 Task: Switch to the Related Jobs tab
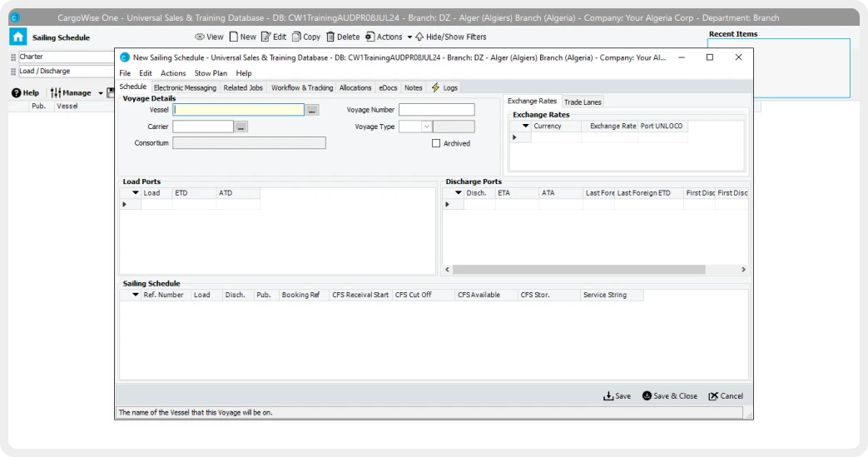[x=243, y=87]
